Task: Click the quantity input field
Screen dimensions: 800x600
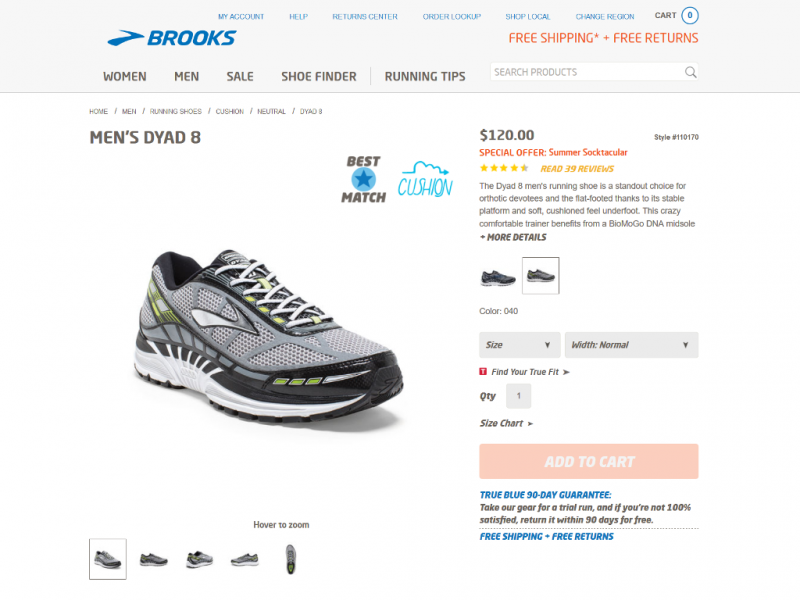Action: click(x=518, y=396)
